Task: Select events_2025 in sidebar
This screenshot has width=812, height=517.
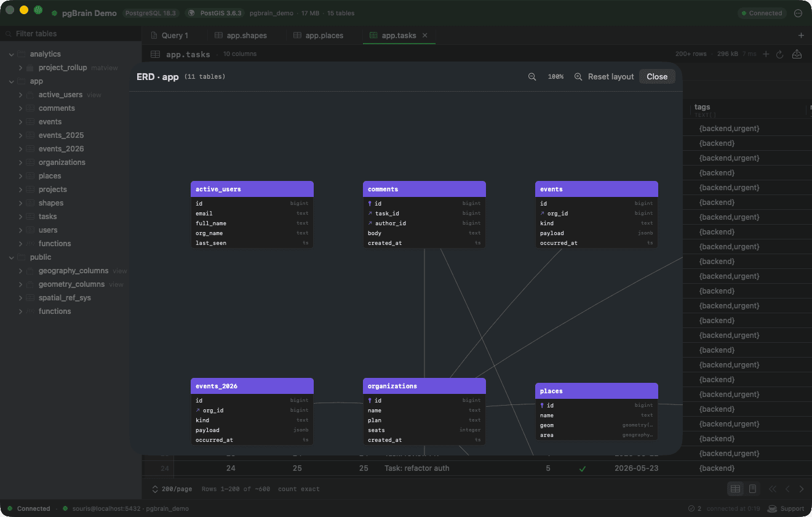Action: (61, 135)
